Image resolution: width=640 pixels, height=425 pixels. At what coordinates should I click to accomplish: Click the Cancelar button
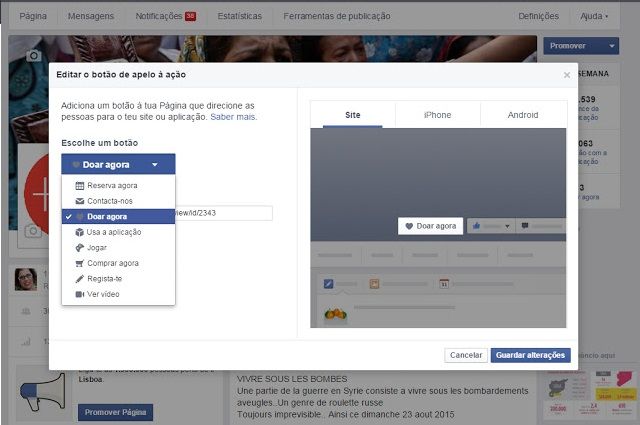pos(466,355)
